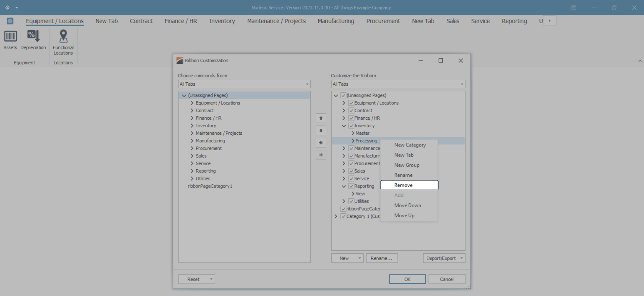The height and width of the screenshot is (296, 644).
Task: Select ribbonPageCategory1 in left tree
Action: pos(210,186)
